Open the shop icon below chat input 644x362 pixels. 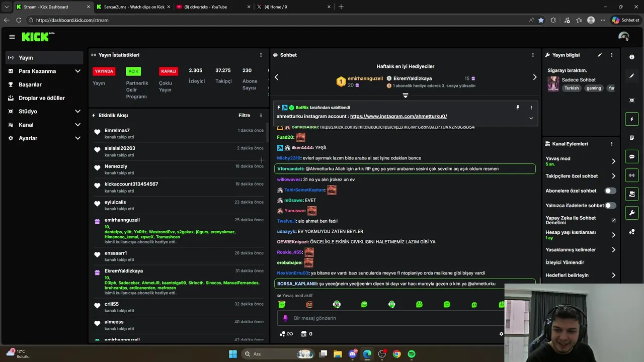(x=304, y=334)
